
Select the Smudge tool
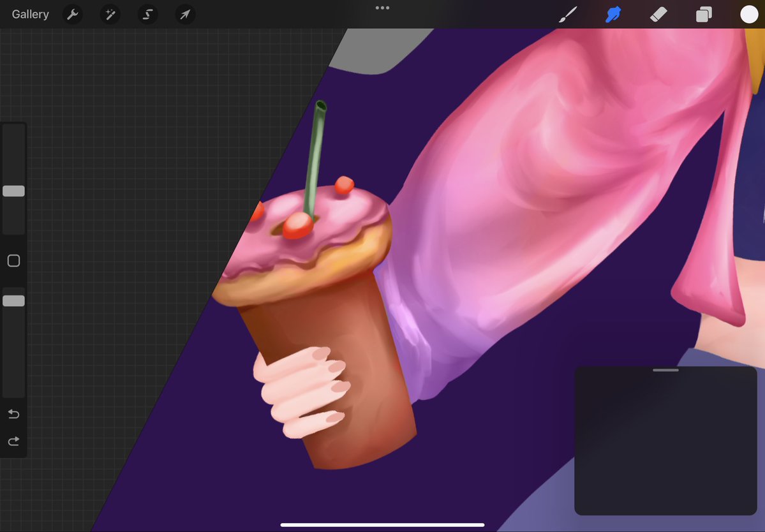(613, 15)
